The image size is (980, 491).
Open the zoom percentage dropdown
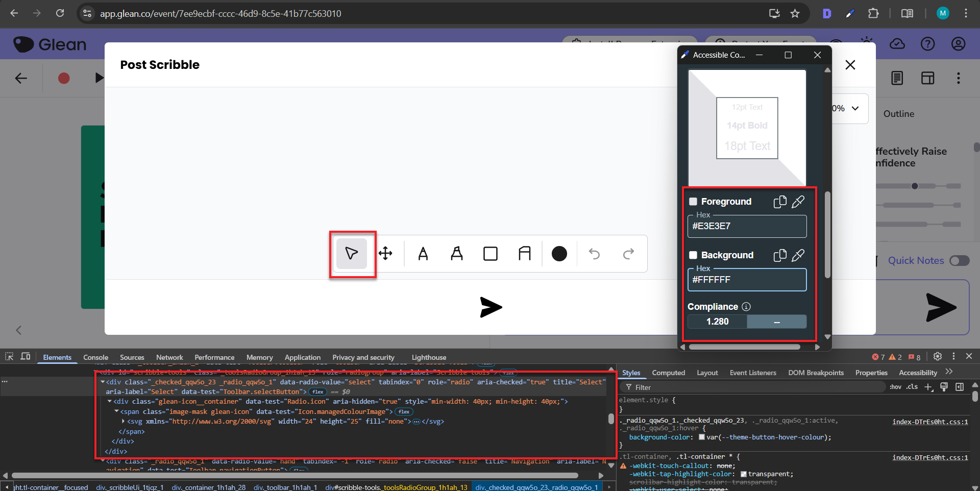[855, 108]
